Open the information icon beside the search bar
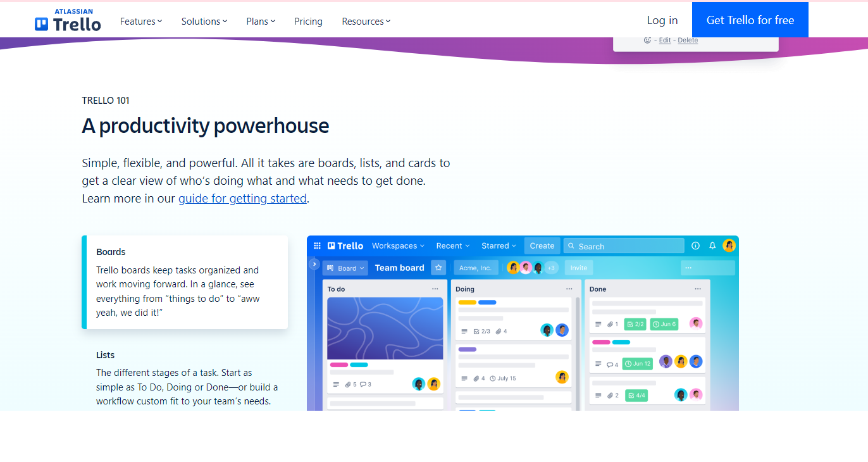The width and height of the screenshot is (868, 462). (x=695, y=246)
